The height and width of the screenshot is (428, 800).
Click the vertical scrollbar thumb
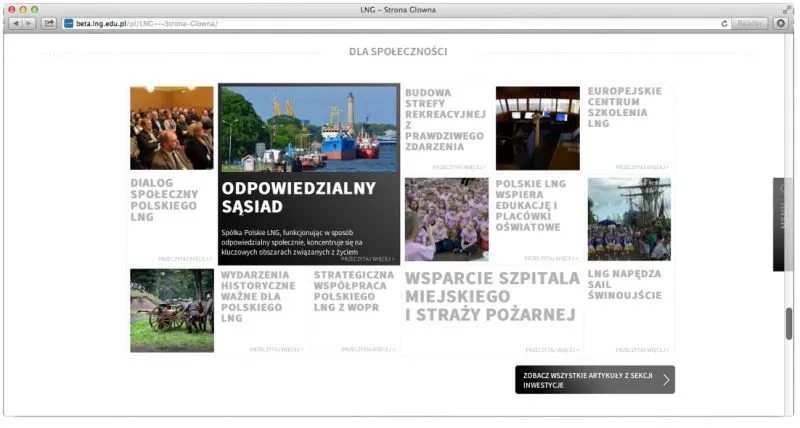(x=789, y=324)
